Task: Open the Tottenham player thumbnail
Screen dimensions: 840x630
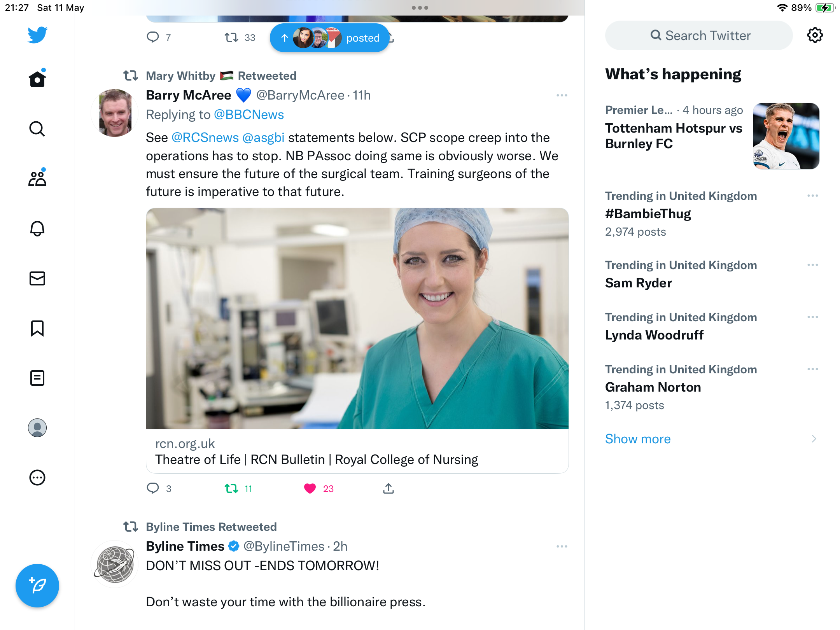Action: click(x=786, y=136)
